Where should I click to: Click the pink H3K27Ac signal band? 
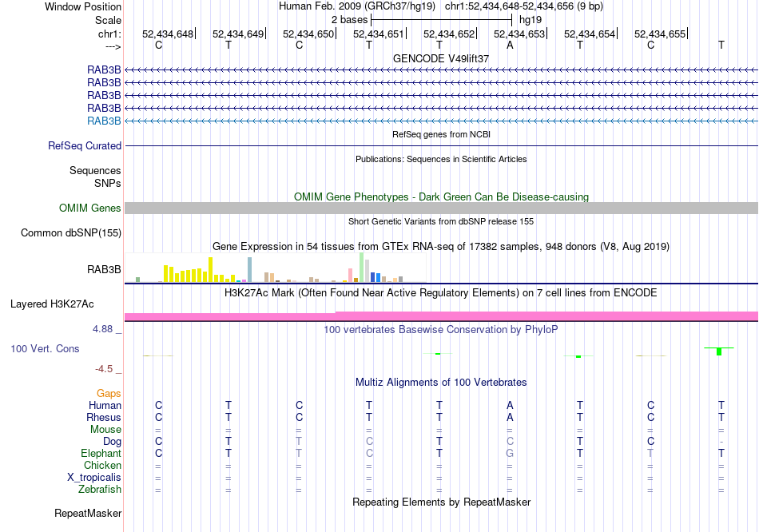(441, 316)
